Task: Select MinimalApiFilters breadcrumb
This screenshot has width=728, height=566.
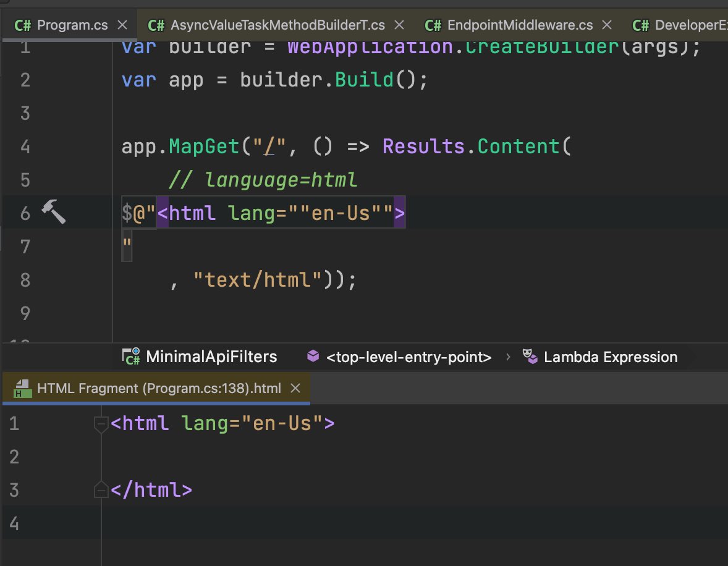Action: 211,357
